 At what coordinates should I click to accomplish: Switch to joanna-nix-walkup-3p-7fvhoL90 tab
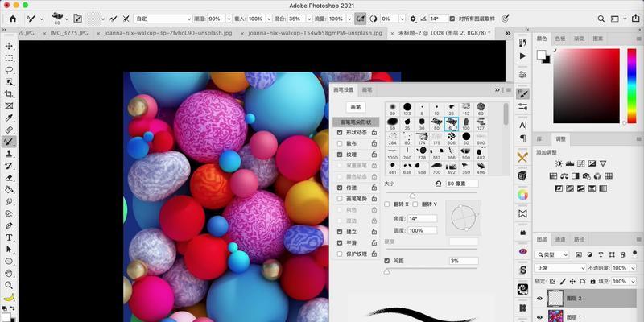(168, 33)
